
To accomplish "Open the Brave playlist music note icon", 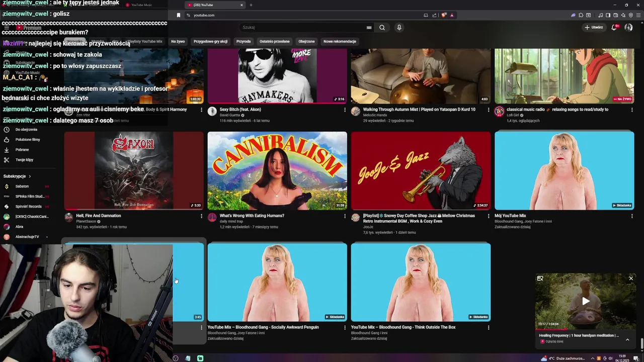I will pyautogui.click(x=600, y=15).
